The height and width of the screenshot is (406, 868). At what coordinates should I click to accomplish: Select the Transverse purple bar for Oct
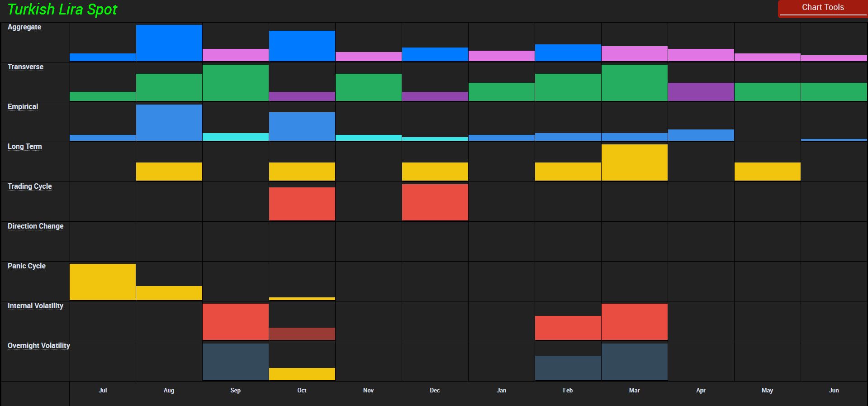click(302, 96)
